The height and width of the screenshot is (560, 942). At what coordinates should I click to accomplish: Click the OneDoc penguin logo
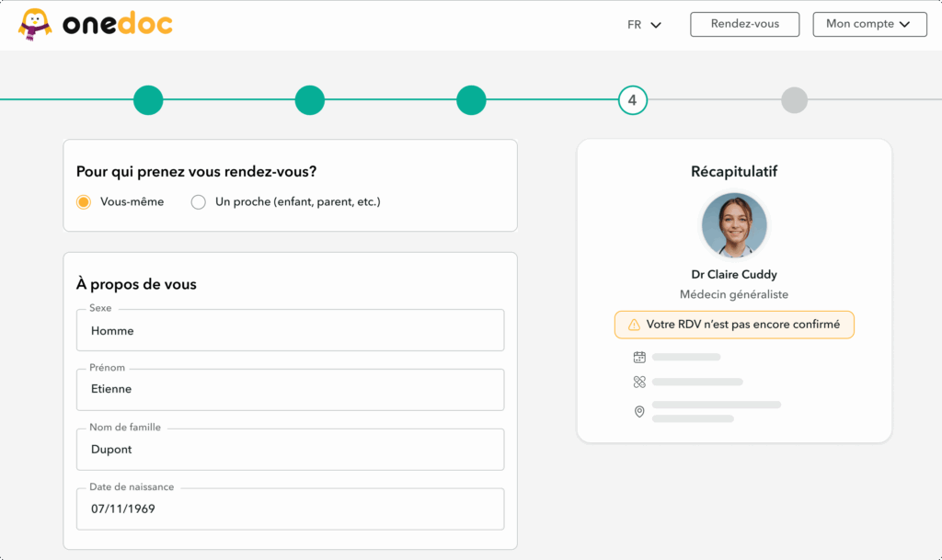35,25
